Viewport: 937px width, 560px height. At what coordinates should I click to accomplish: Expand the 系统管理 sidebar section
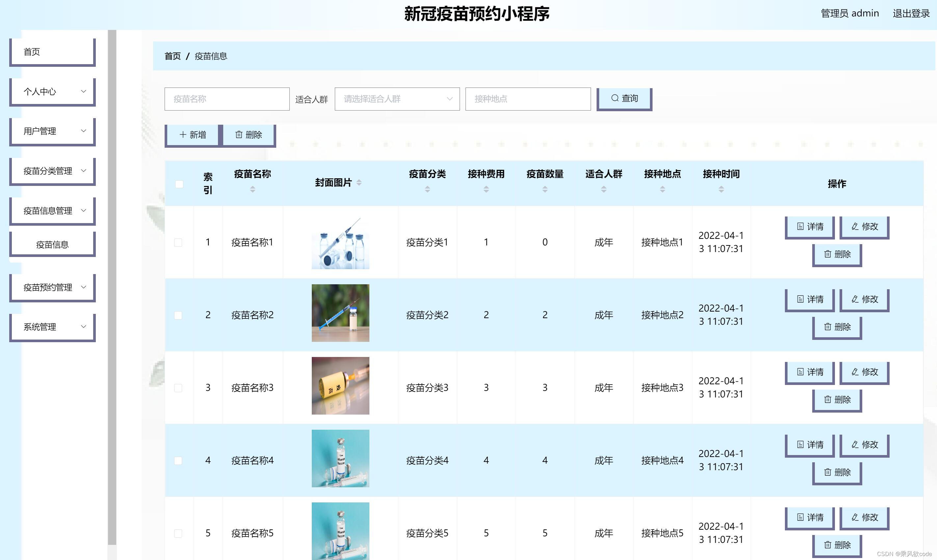[52, 327]
